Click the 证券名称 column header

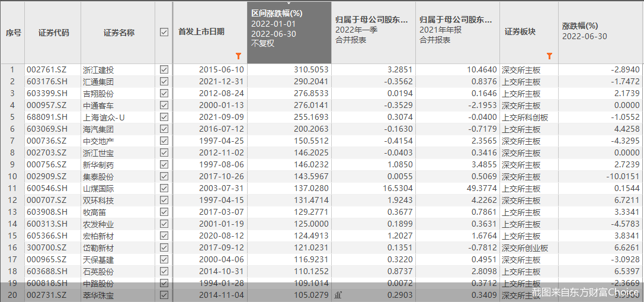click(118, 33)
